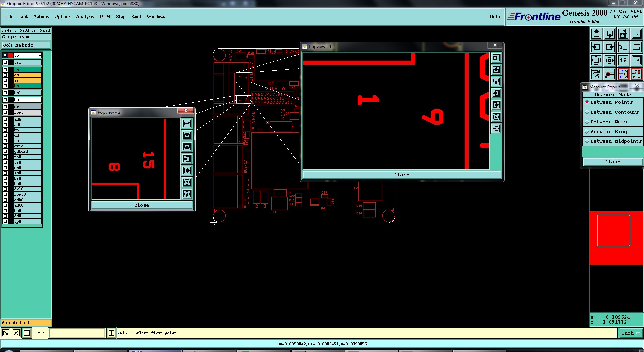644x352 pixels.
Task: Select the layer name ss0
Action: (27, 173)
